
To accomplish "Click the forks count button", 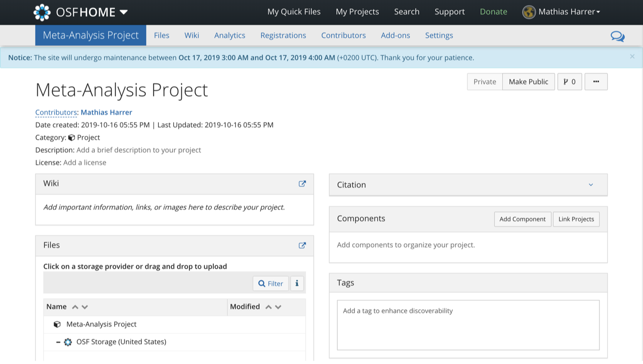I will pos(569,82).
